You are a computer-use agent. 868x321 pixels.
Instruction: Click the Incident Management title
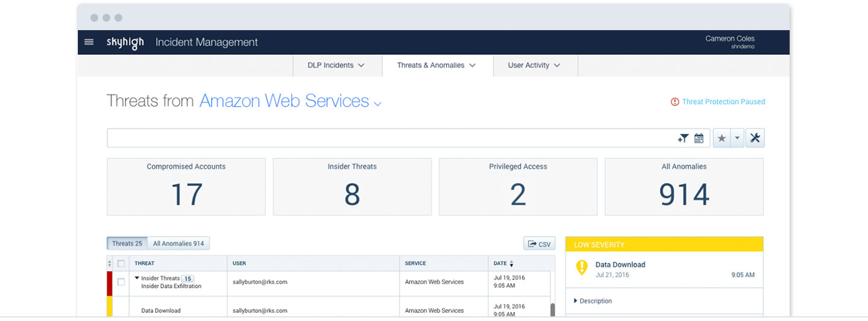coord(207,42)
